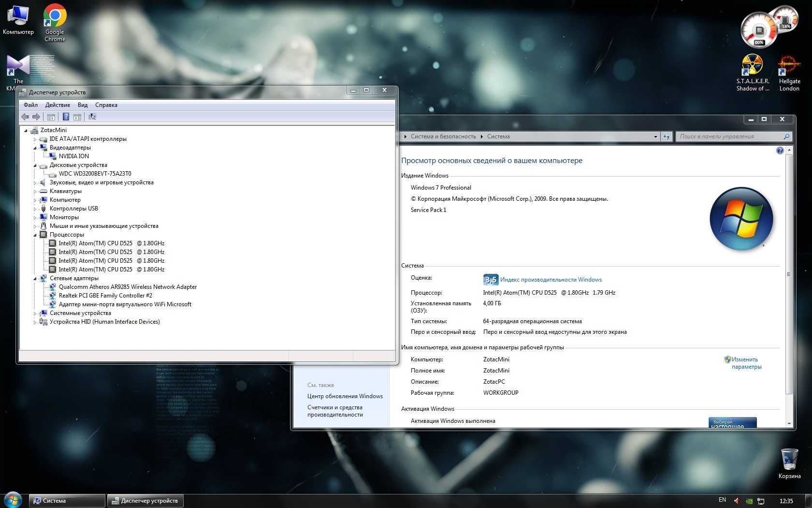Image resolution: width=812 pixels, height=508 pixels.
Task: Click the blue help icon in the Система window
Action: (x=780, y=150)
